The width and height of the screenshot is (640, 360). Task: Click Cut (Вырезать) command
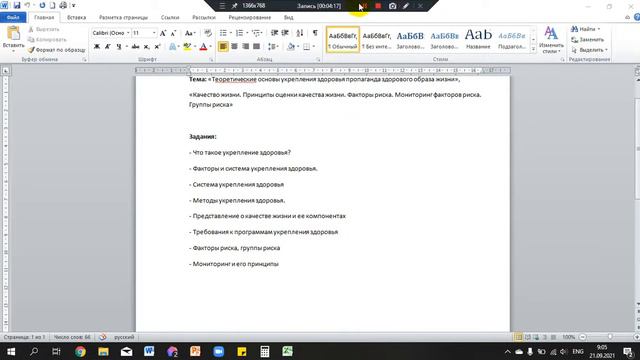click(x=44, y=29)
